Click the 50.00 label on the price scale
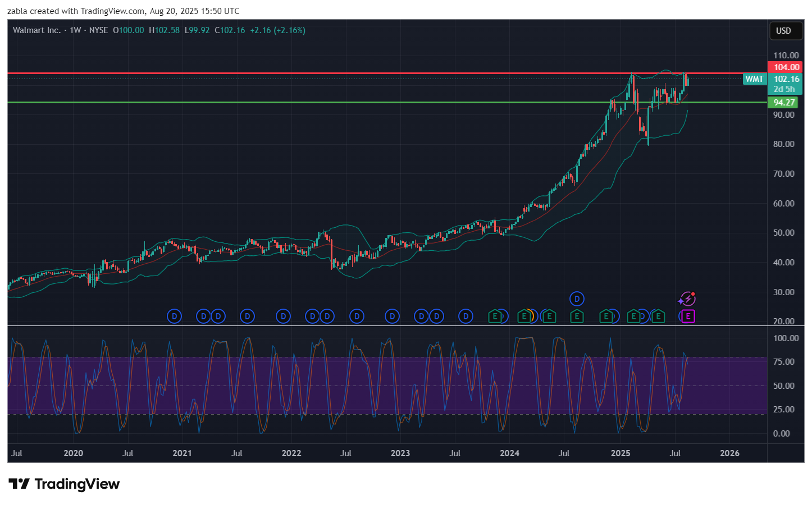Image resolution: width=812 pixels, height=505 pixels. [784, 233]
